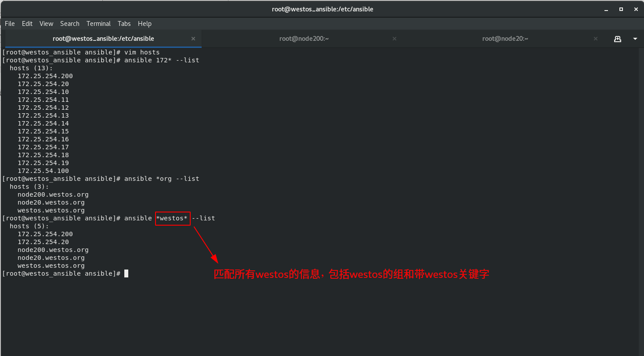
Task: Click node20.westos.org under hosts (3)
Action: [51, 202]
